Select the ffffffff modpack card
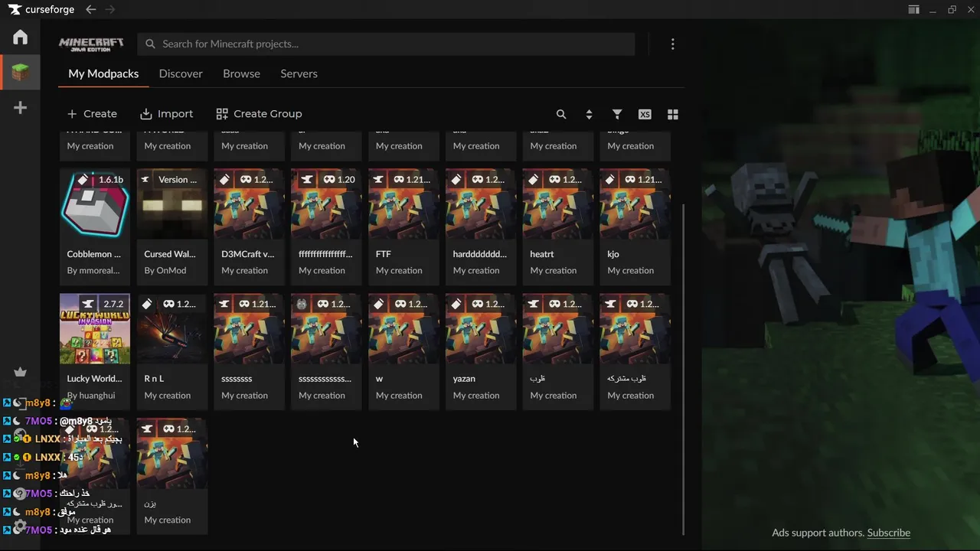Image resolution: width=980 pixels, height=551 pixels. click(x=326, y=227)
